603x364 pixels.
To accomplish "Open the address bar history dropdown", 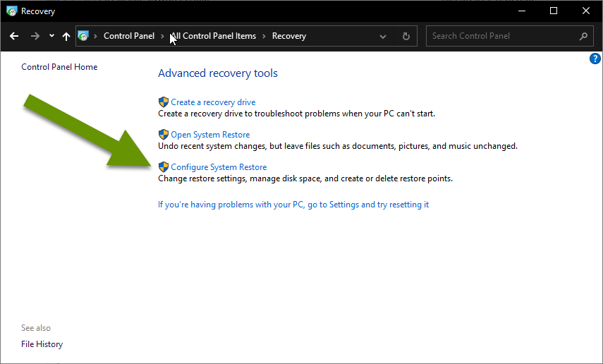I will pos(383,37).
